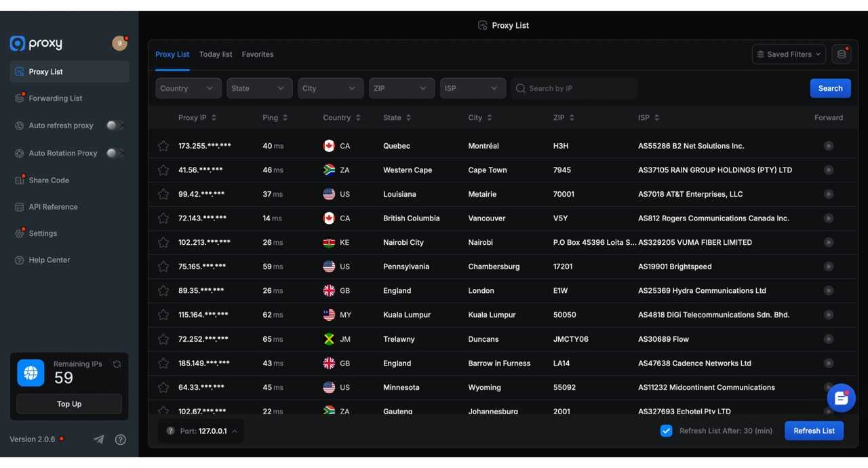This screenshot has height=468, width=868.
Task: Uncheck Refresh List After 30 min
Action: [666, 431]
